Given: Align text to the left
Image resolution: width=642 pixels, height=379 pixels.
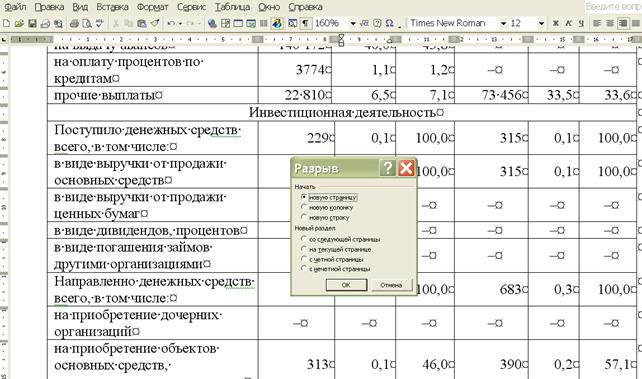Looking at the screenshot, I should click(x=597, y=24).
